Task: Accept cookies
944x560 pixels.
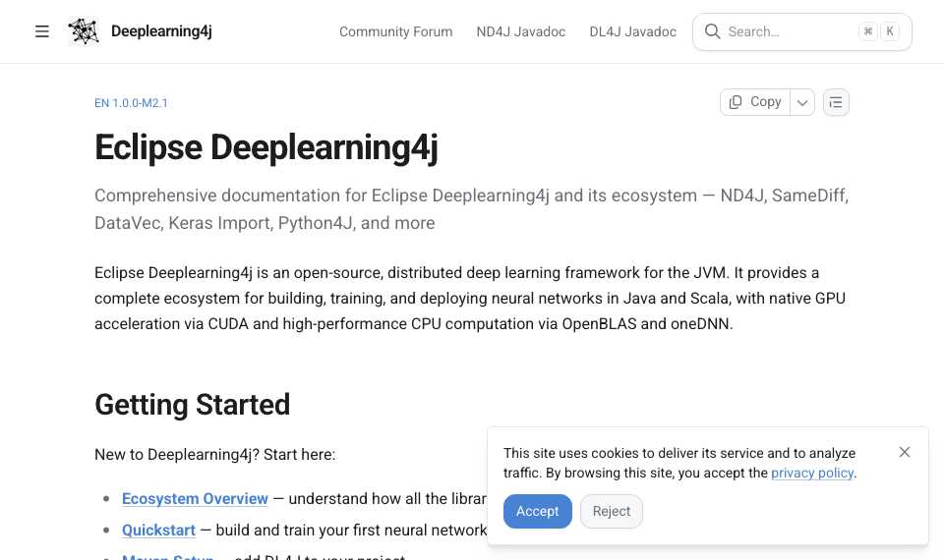Action: (x=538, y=511)
